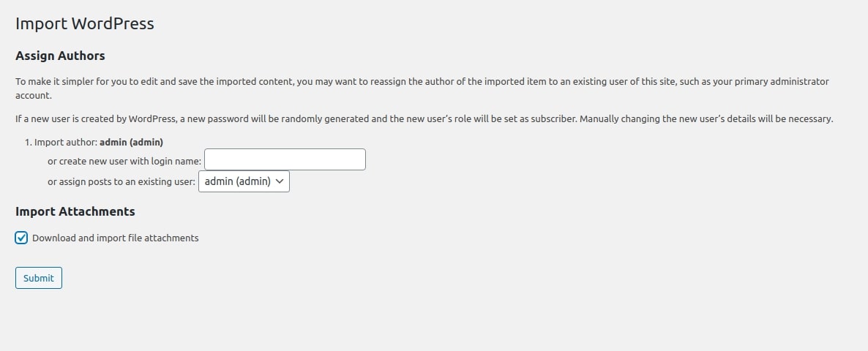Select the 'admin (admin)' text in the combo box
This screenshot has width=868, height=351.
pyautogui.click(x=237, y=181)
